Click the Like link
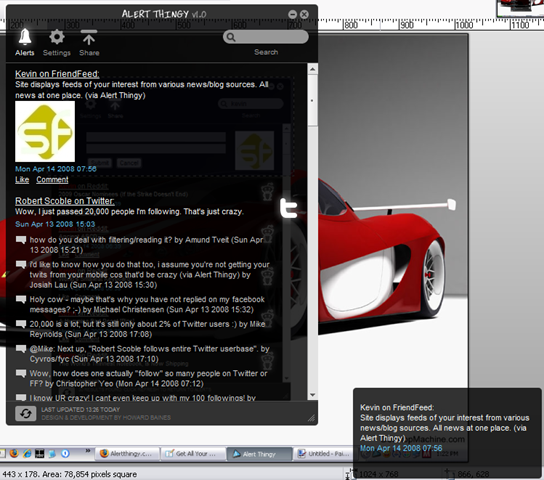The height and width of the screenshot is (480, 544). pos(22,180)
